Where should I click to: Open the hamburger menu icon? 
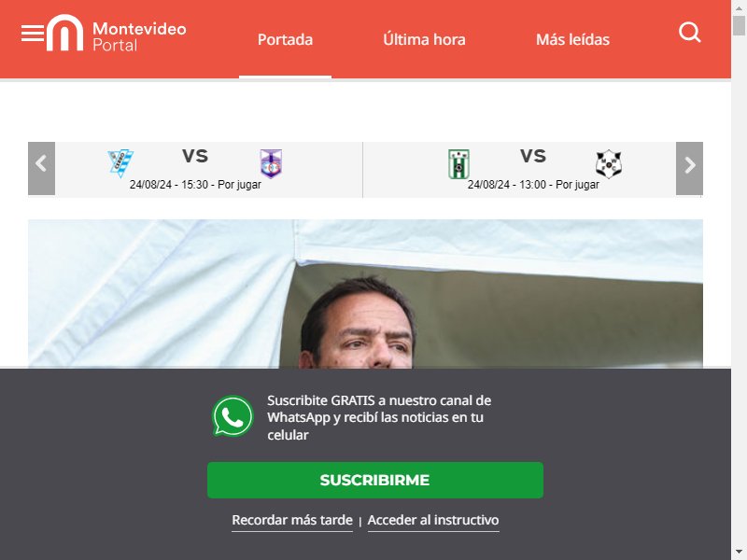(x=33, y=34)
